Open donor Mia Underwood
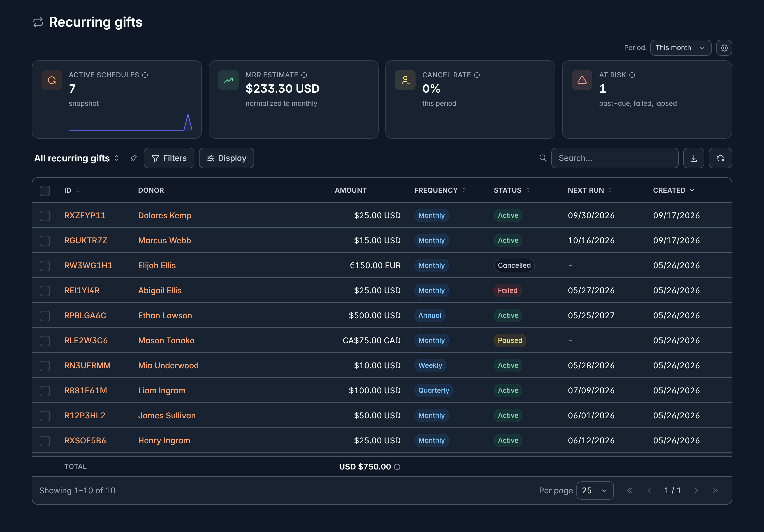 (168, 365)
